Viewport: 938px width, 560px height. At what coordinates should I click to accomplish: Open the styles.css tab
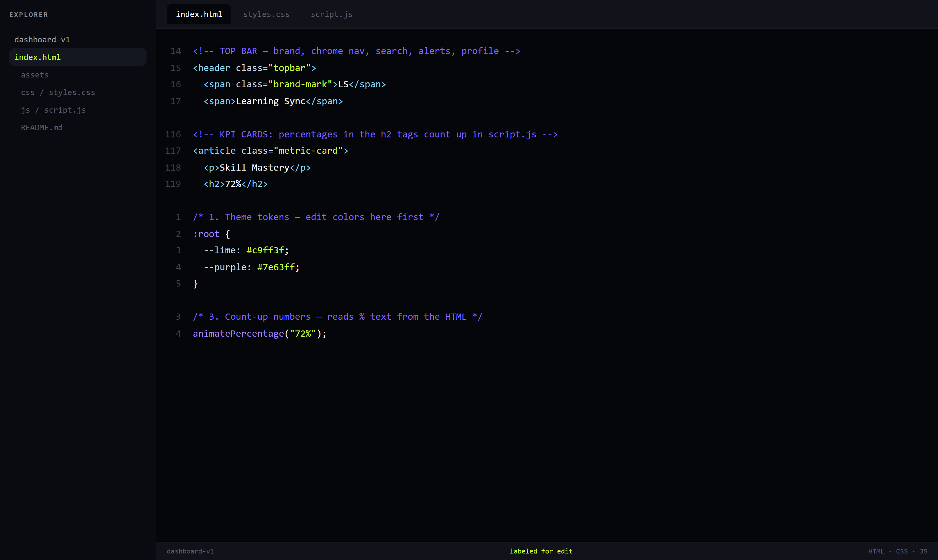(x=266, y=14)
